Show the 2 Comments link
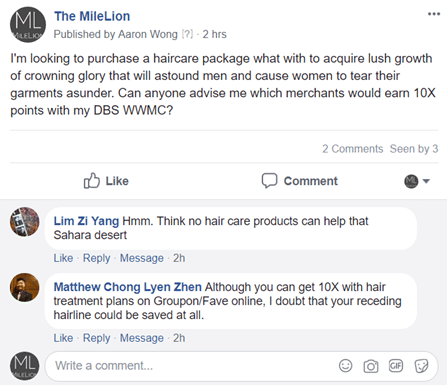This screenshot has height=385, width=447. pos(352,149)
